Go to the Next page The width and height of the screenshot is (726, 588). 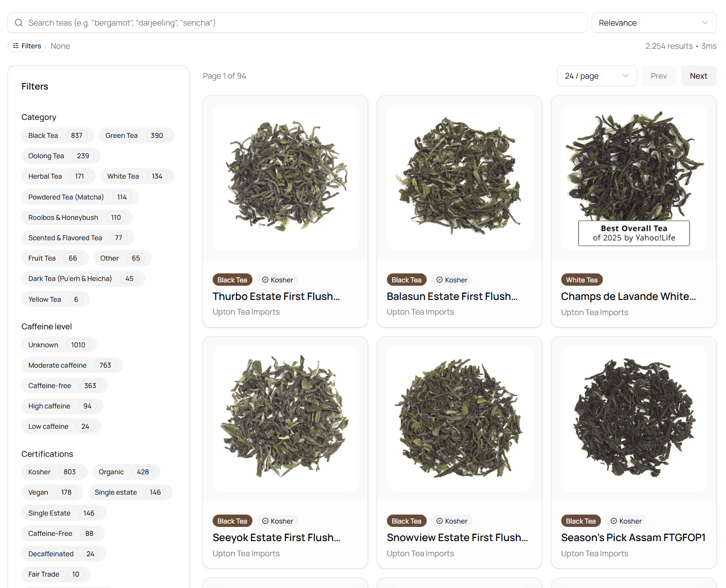pyautogui.click(x=699, y=76)
